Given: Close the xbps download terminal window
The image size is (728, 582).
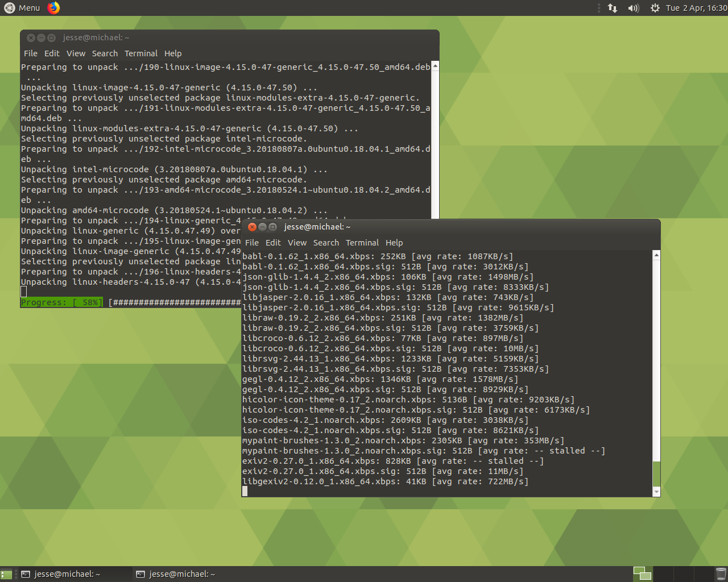Looking at the screenshot, I should 252,227.
